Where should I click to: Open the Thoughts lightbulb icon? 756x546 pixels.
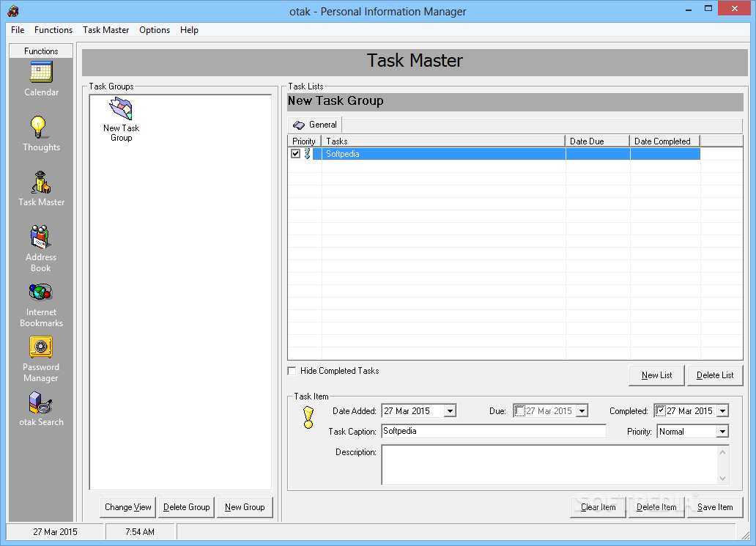[x=39, y=128]
